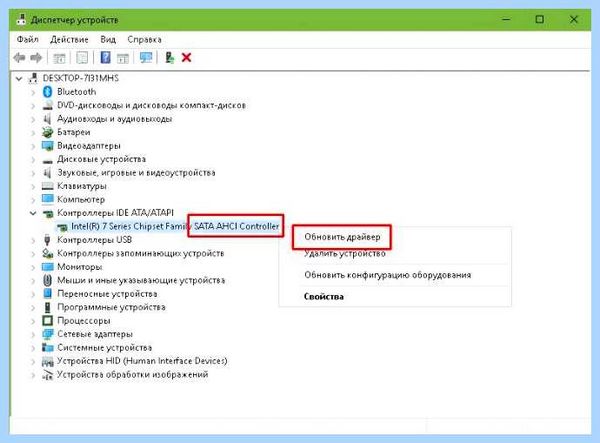Viewport: 600px width, 443px height.
Task: Select Контроллеры запоминающих устройств row
Action: [x=140, y=253]
